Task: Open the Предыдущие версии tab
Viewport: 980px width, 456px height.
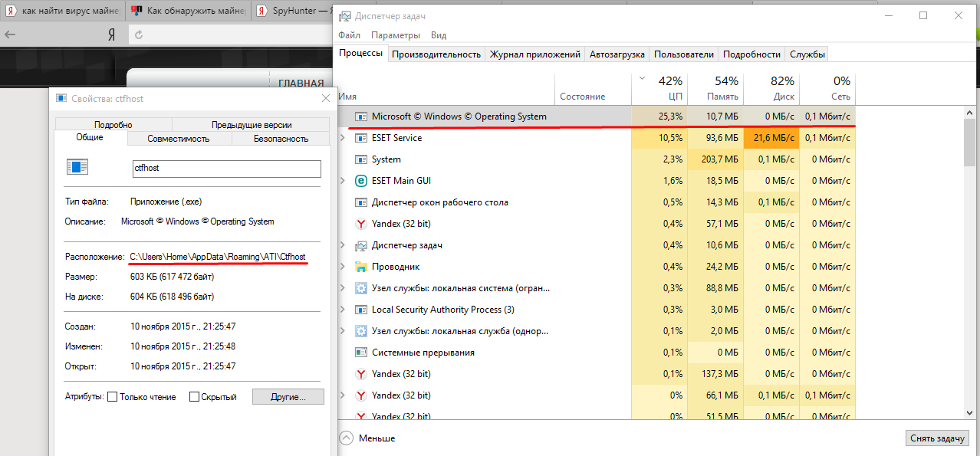Action: coord(252,125)
